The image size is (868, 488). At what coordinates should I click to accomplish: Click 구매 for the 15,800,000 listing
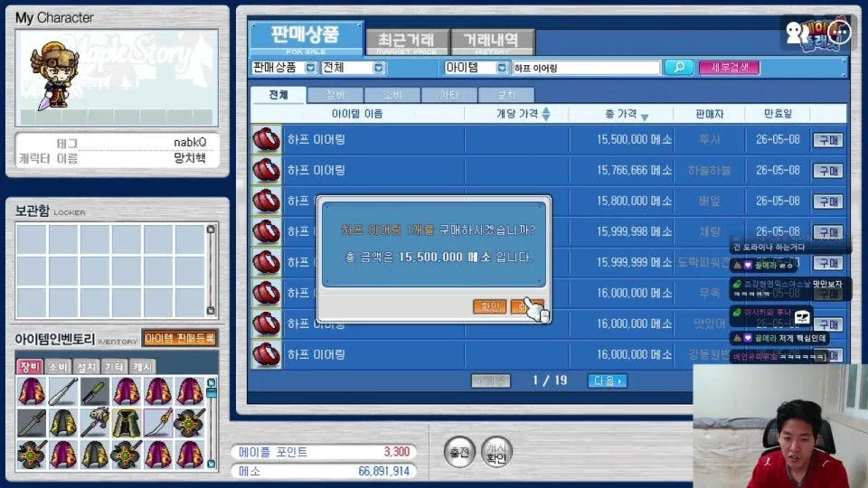pyautogui.click(x=828, y=202)
